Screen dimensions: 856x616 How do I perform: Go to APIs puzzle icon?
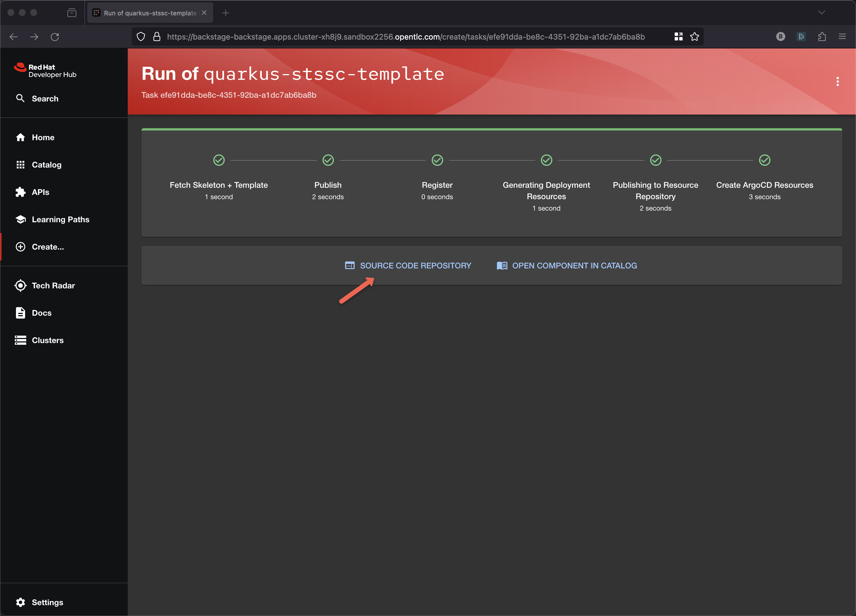pyautogui.click(x=20, y=192)
